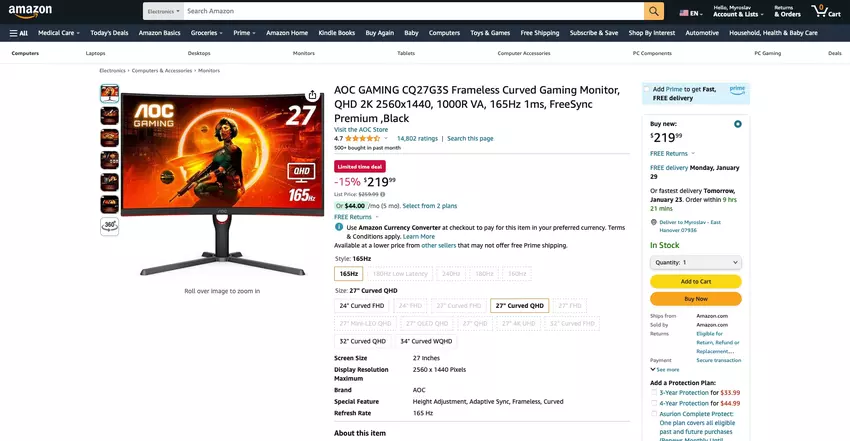Go to the Monitors subcategory tab
The width and height of the screenshot is (850, 441).
tap(304, 53)
